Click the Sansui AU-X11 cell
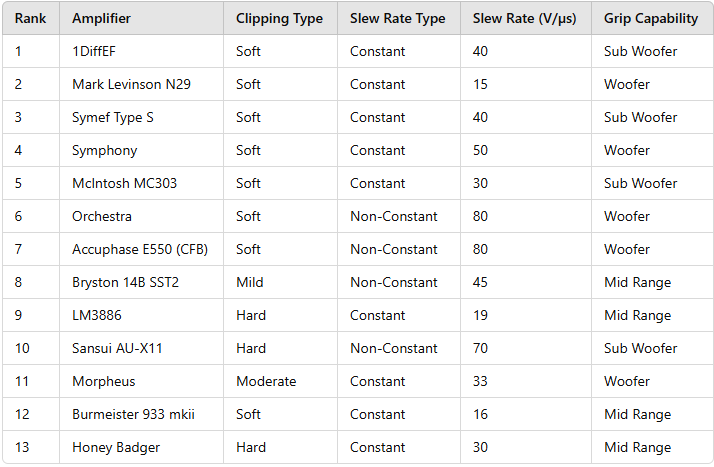The width and height of the screenshot is (714, 467). (141, 348)
